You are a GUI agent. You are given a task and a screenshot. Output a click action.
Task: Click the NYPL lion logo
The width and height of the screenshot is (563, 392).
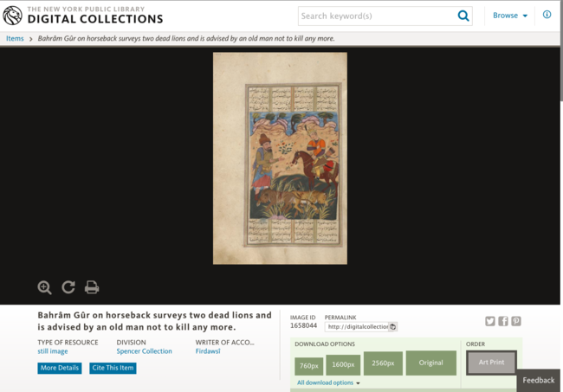tap(13, 16)
